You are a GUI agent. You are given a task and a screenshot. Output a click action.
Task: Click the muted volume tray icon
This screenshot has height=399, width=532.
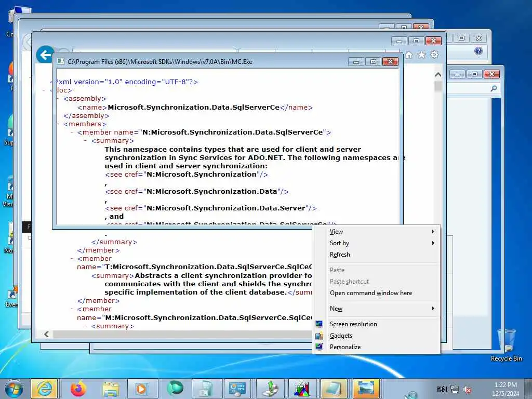point(467,390)
